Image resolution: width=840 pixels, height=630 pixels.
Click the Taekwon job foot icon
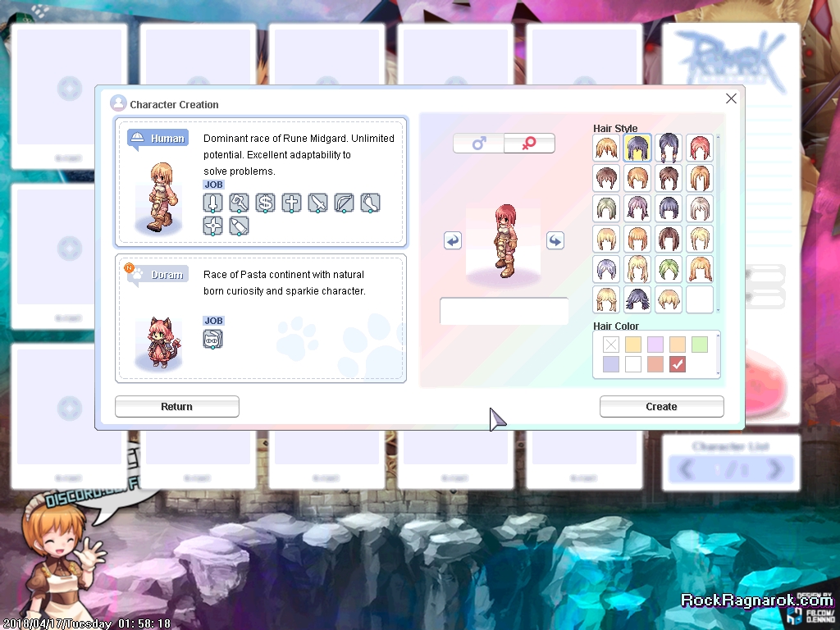[x=370, y=203]
